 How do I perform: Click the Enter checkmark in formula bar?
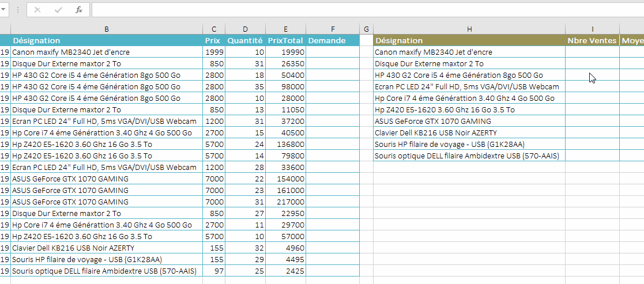tap(58, 10)
